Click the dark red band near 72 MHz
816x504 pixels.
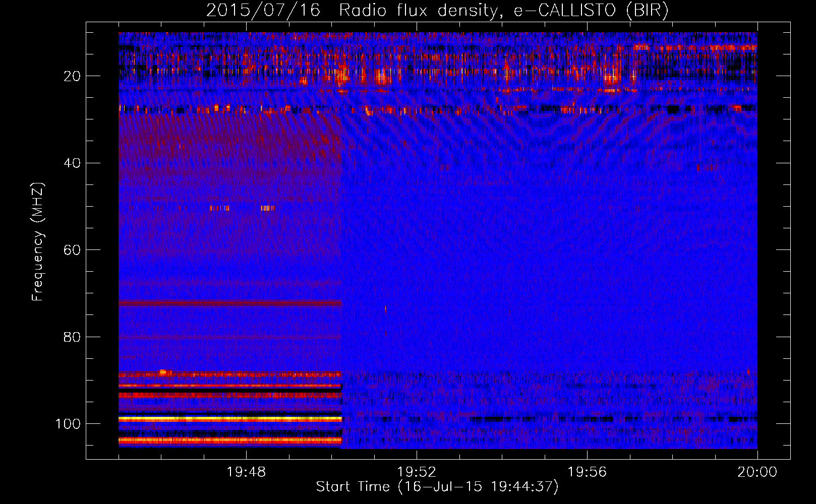229,303
